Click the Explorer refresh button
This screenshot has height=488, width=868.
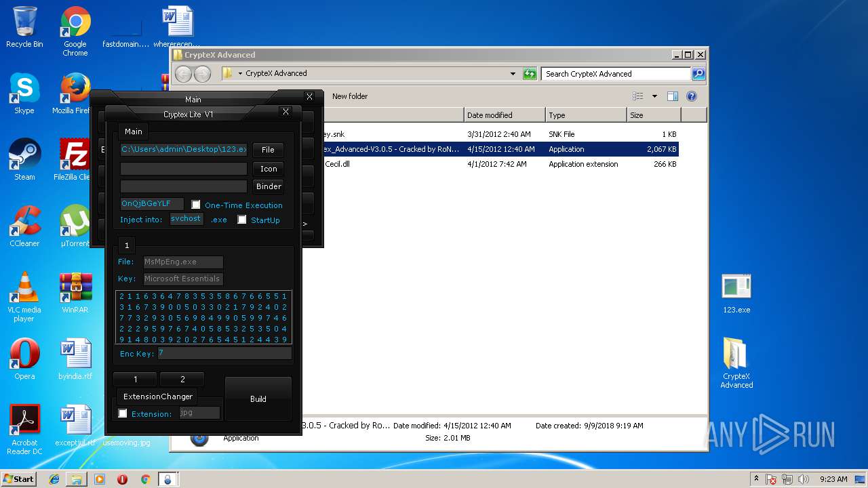(x=530, y=73)
